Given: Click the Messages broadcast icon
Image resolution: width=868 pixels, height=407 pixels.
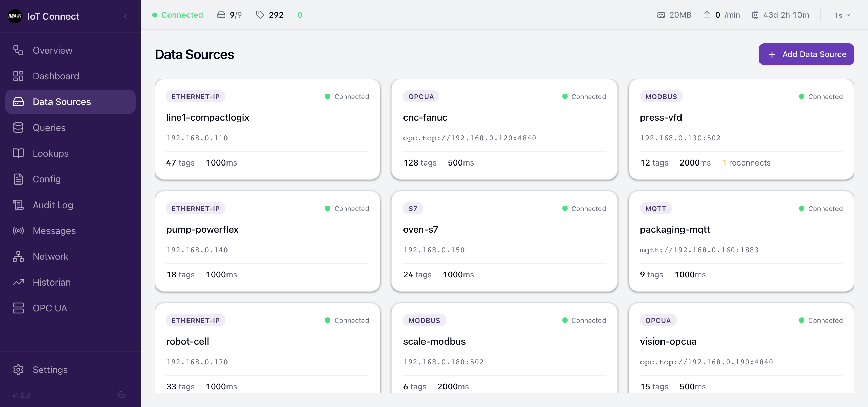Looking at the screenshot, I should point(18,231).
